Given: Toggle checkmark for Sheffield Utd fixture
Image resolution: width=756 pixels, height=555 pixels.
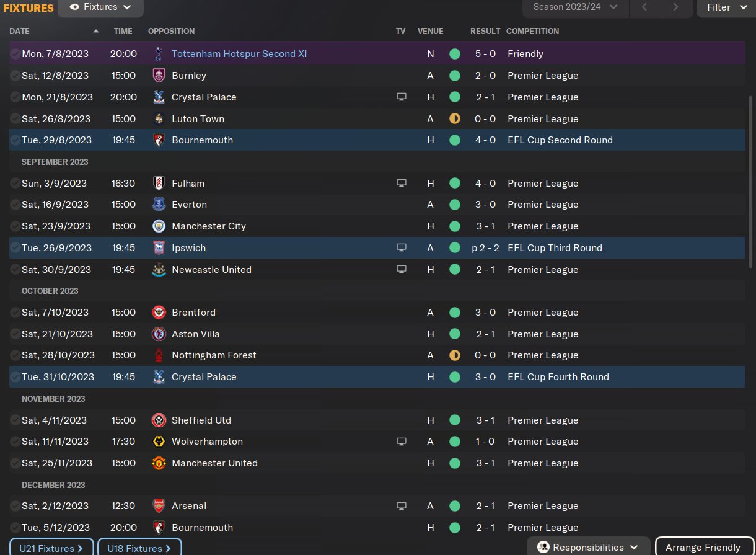Looking at the screenshot, I should [x=15, y=420].
